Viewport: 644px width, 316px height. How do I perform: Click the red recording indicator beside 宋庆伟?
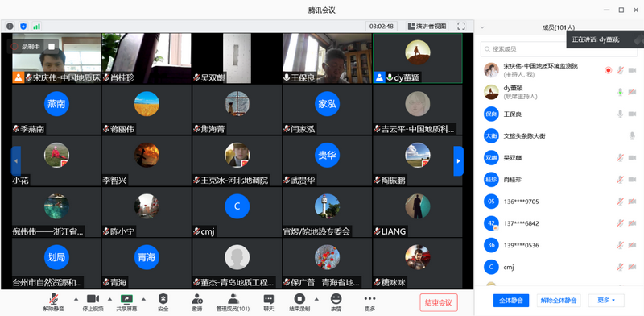tap(609, 70)
